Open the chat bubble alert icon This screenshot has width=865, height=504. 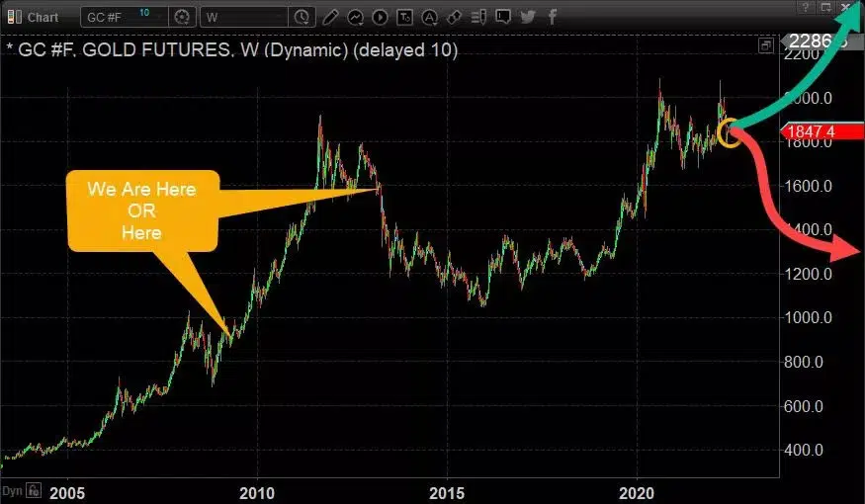click(x=503, y=17)
